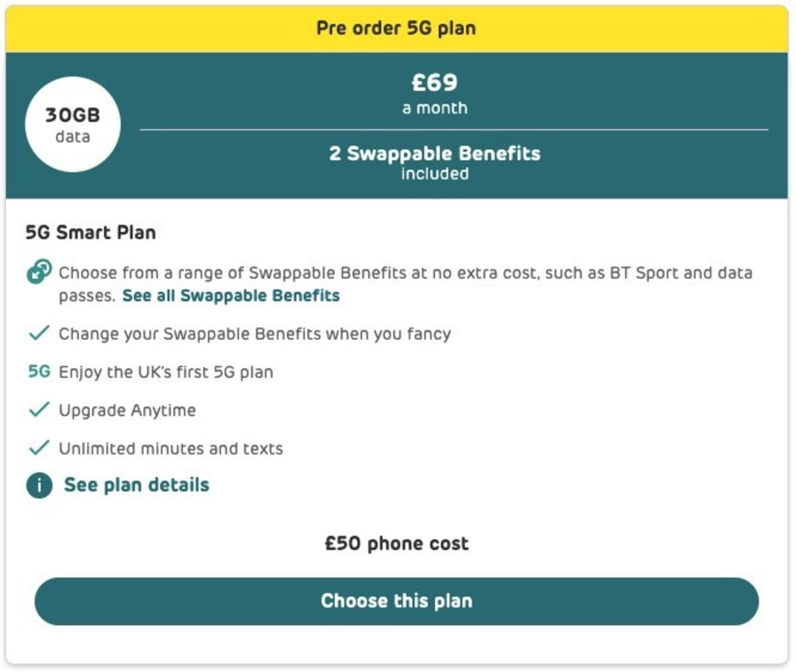Click the Choose from a range description text
Screen dimensions: 796x672
(405, 273)
